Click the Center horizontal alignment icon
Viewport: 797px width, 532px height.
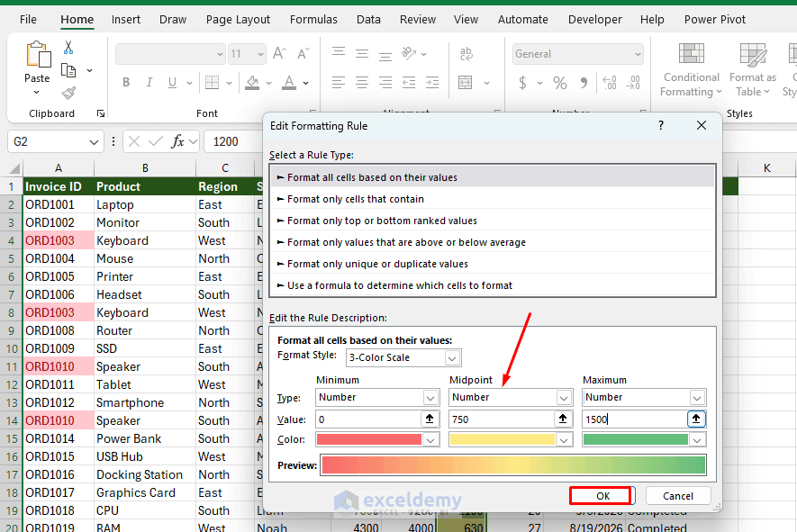362,82
